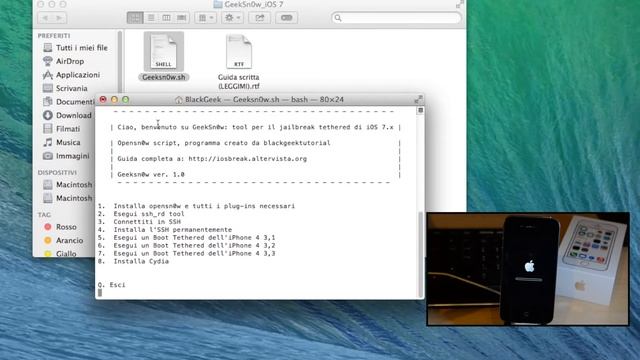Click the Finder window fullscreen arrows
The height and width of the screenshot is (360, 640).
point(460,4)
